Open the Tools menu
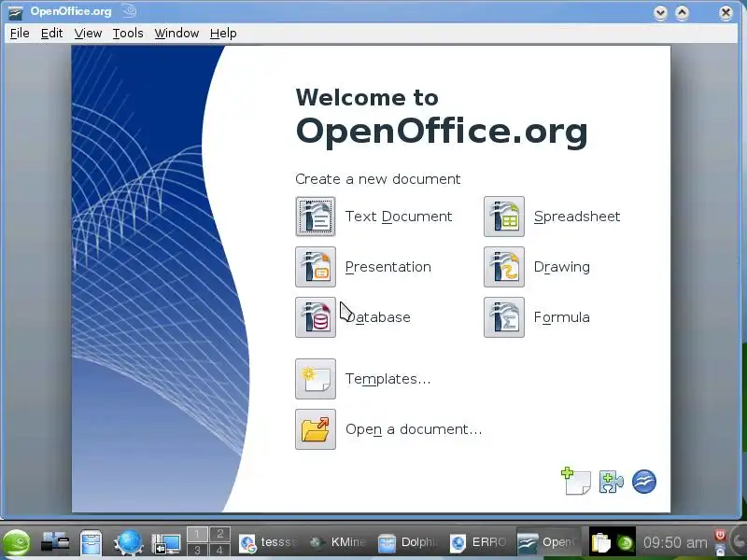The height and width of the screenshot is (560, 747). [x=128, y=34]
